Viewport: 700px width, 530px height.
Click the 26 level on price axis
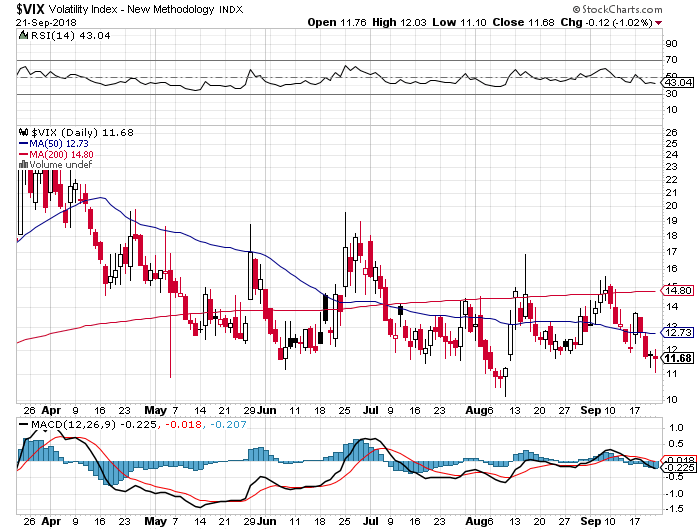671,133
